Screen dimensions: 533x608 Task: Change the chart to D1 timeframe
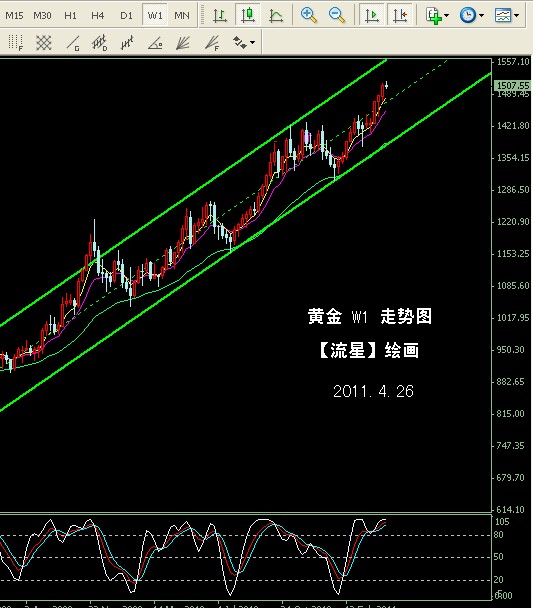[x=126, y=16]
